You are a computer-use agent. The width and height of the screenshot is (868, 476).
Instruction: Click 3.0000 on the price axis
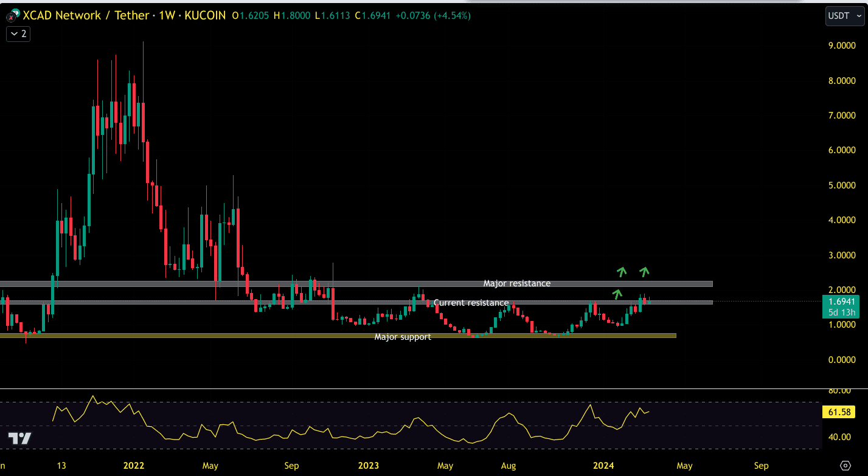pos(841,255)
